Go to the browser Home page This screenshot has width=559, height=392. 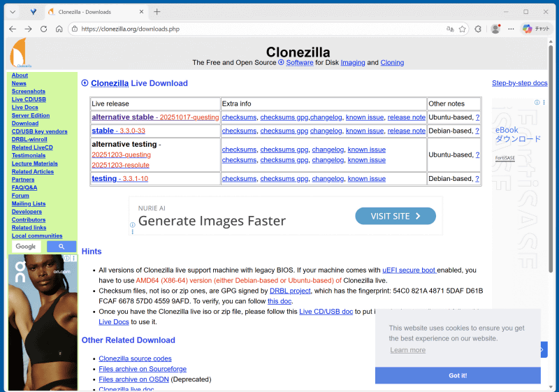59,29
